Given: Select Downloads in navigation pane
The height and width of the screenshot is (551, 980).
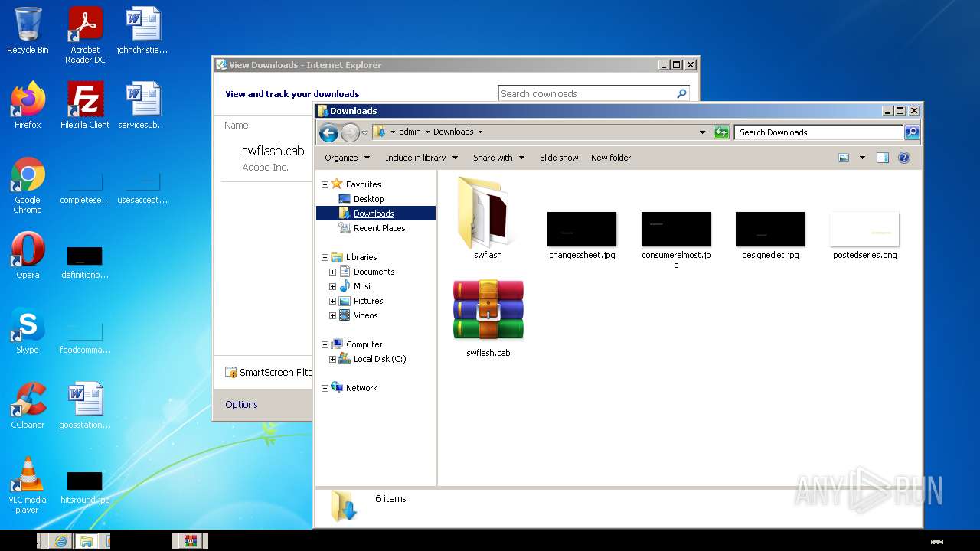Looking at the screenshot, I should (x=374, y=214).
